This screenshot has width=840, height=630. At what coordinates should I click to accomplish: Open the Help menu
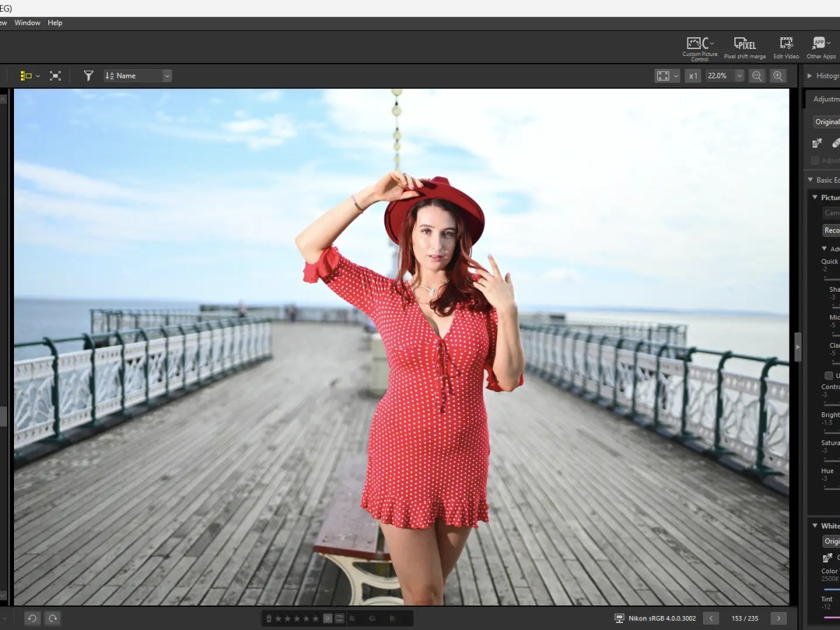point(55,22)
